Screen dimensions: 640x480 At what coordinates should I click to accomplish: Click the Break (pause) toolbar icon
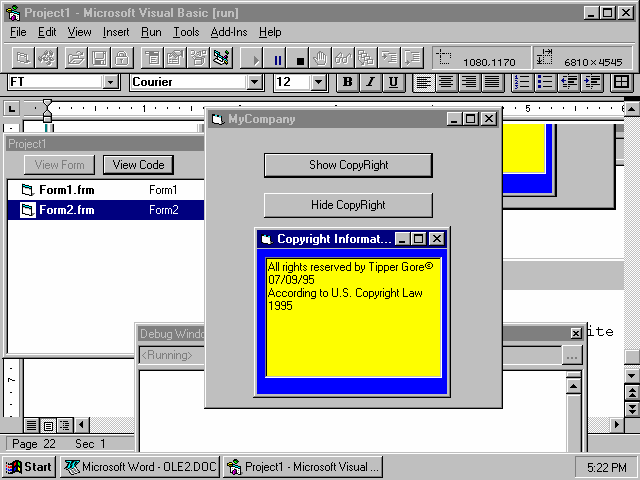pyautogui.click(x=278, y=59)
